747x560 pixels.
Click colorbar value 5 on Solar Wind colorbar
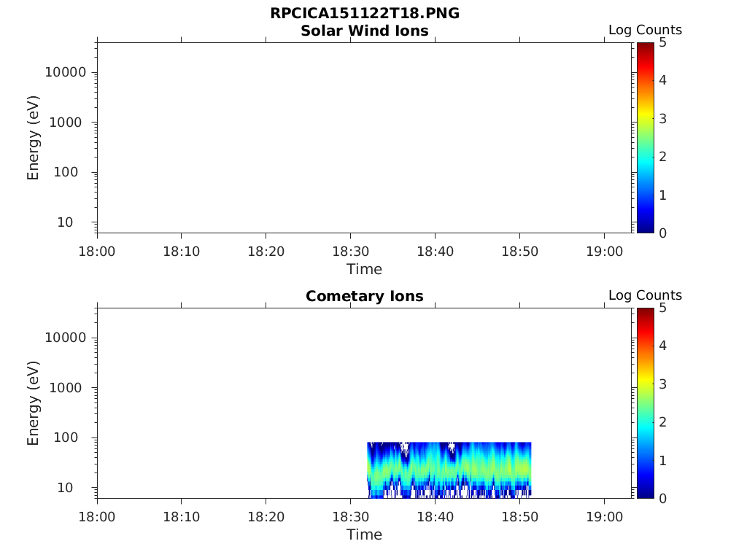click(x=662, y=43)
